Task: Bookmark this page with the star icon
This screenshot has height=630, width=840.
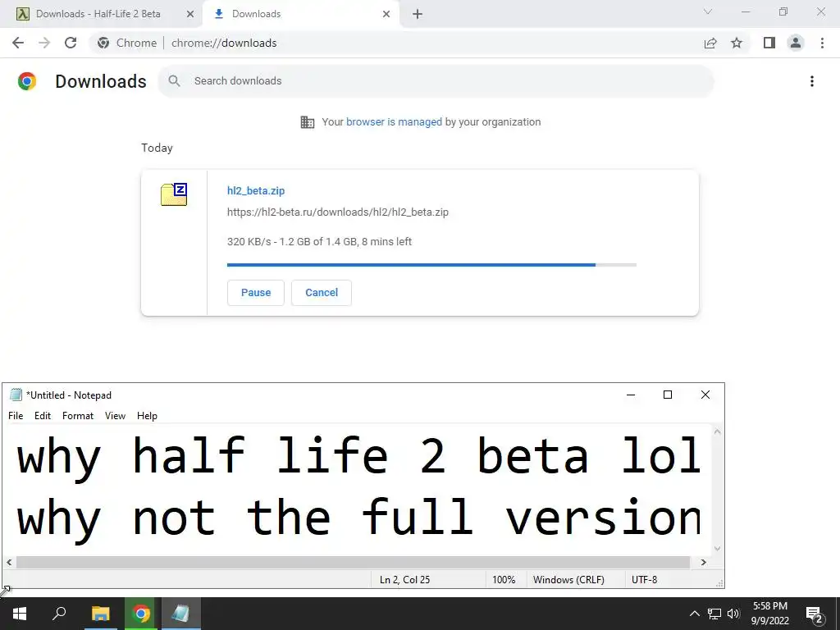Action: [737, 43]
